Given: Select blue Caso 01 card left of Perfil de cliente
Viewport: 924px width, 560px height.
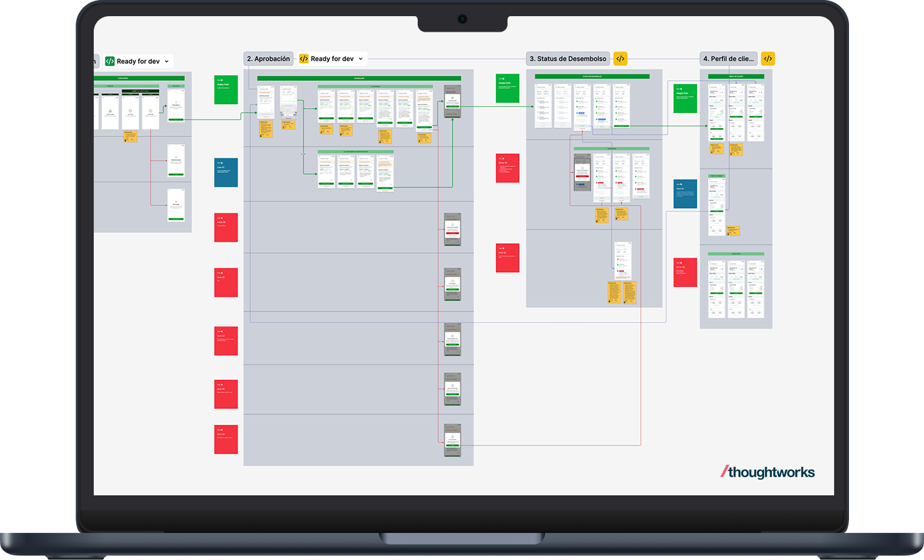Looking at the screenshot, I should pos(685,194).
